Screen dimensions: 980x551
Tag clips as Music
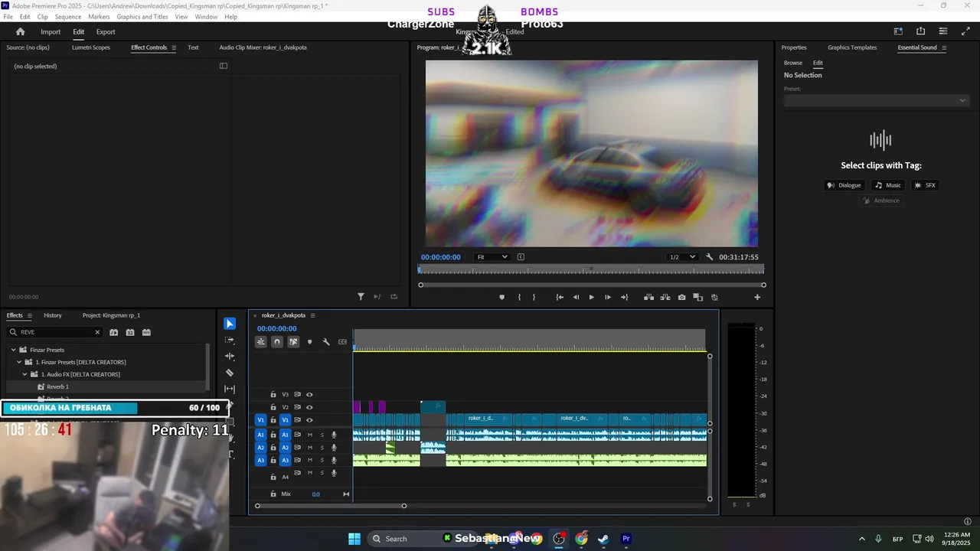point(888,185)
